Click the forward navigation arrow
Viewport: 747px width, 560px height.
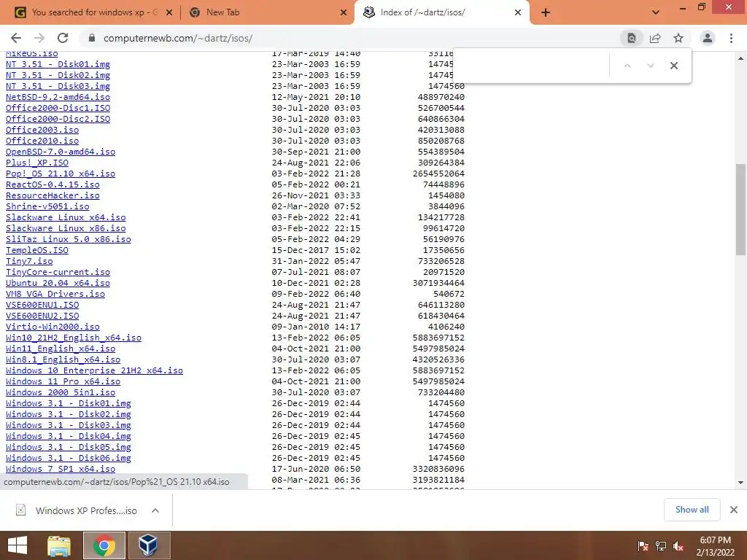tap(39, 38)
